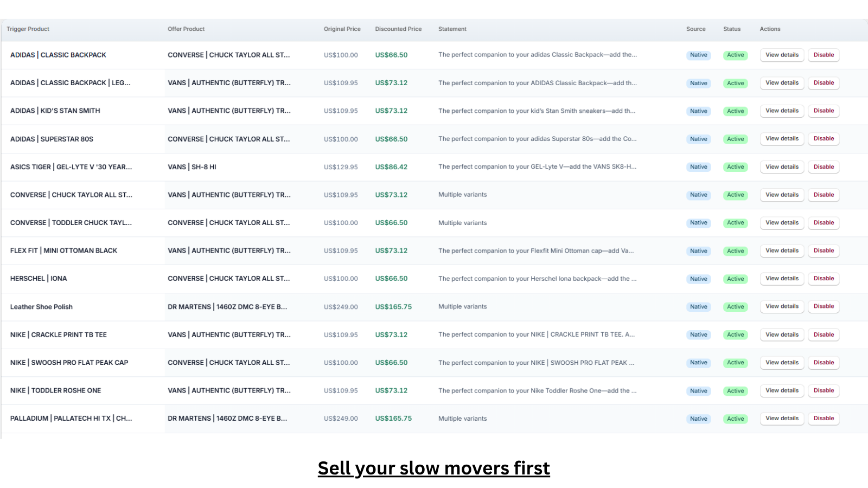View details of ADIDAS | KID'S STAN SMITH offer
The width and height of the screenshot is (868, 488).
tap(782, 111)
